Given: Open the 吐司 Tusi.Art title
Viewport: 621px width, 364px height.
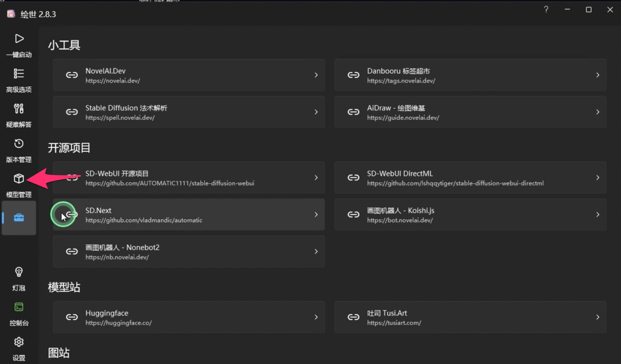Looking at the screenshot, I should [x=387, y=313].
